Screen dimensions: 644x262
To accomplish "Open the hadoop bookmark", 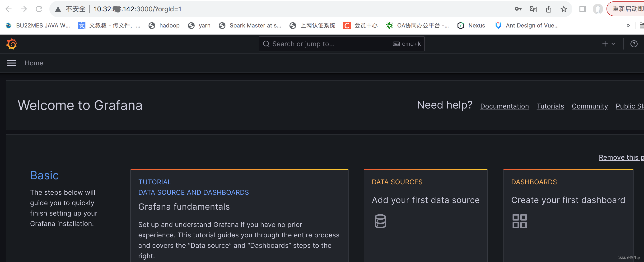I will click(164, 25).
